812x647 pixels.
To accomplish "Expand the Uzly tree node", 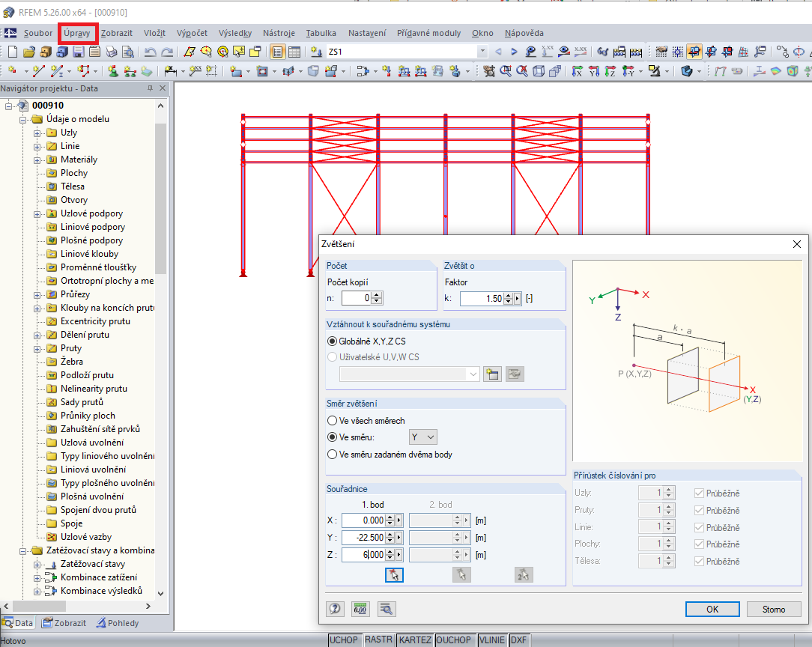I will tap(37, 133).
